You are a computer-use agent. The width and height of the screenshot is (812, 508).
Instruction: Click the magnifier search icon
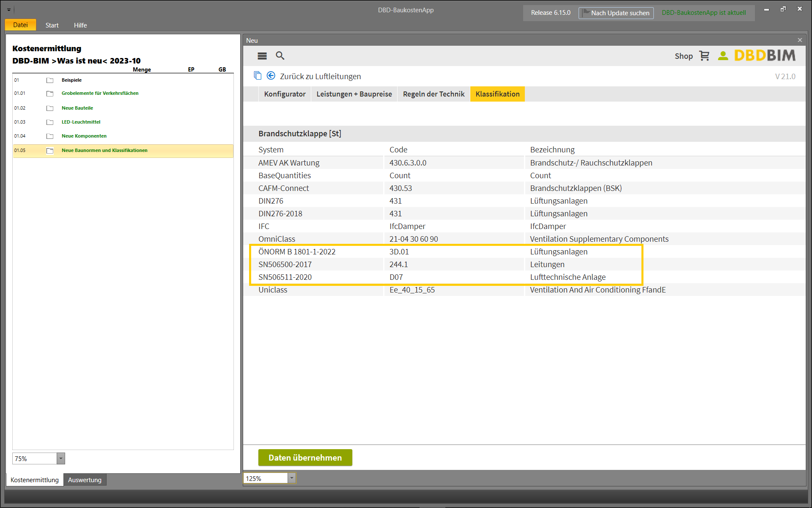[x=280, y=55]
